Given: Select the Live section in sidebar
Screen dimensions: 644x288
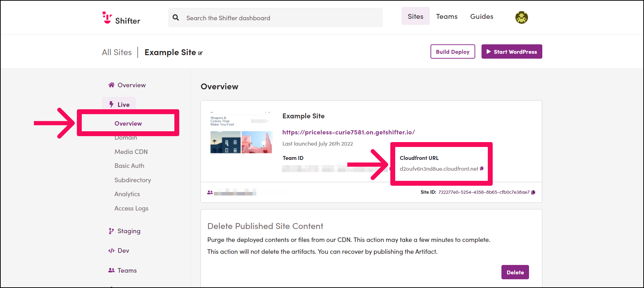Looking at the screenshot, I should (x=119, y=104).
